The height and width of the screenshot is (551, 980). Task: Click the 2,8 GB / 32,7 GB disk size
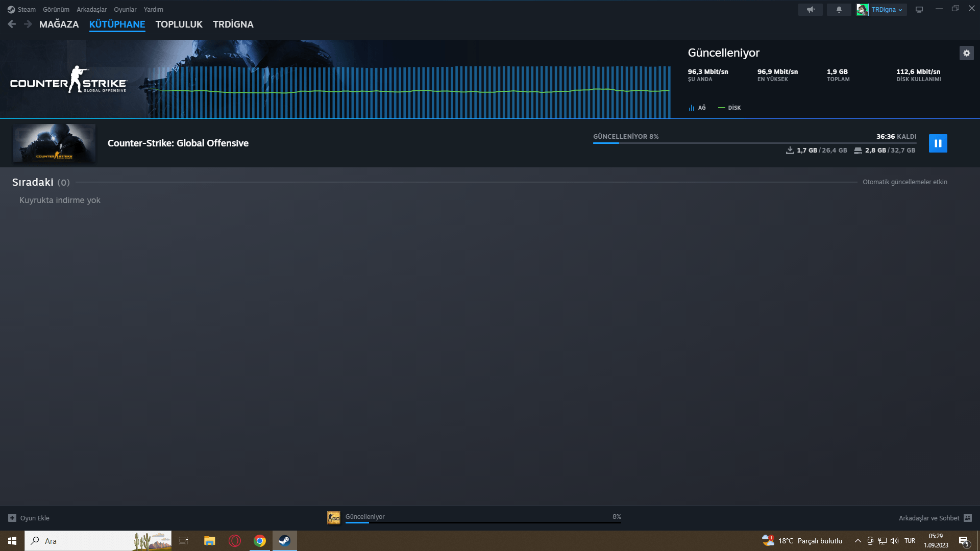[890, 151]
